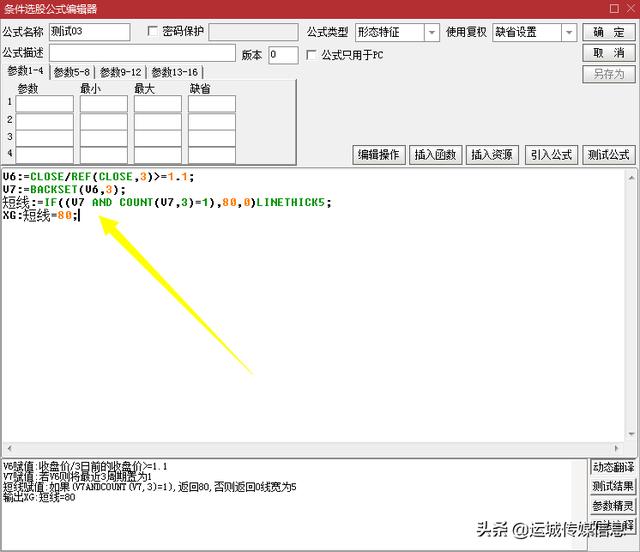Click the V7赋值 translation line
Screen dimensions: 640x552
(77, 476)
